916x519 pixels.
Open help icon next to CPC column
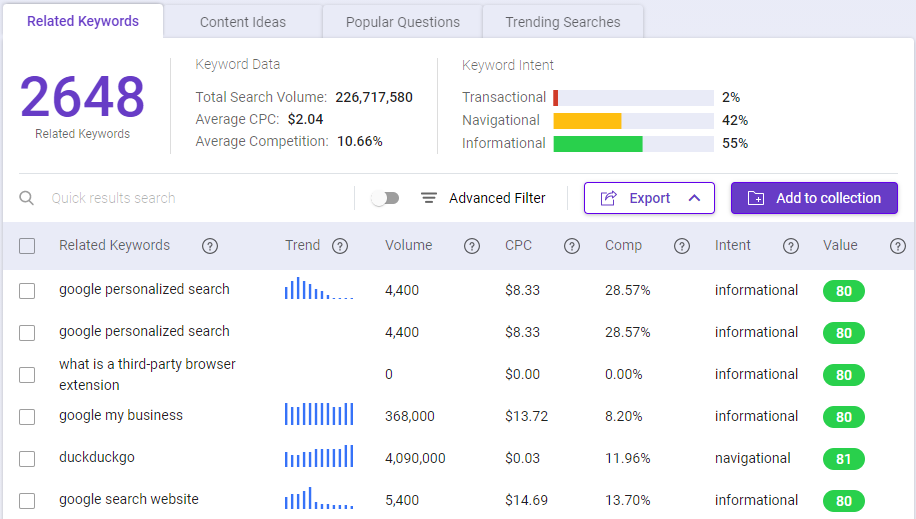[572, 246]
